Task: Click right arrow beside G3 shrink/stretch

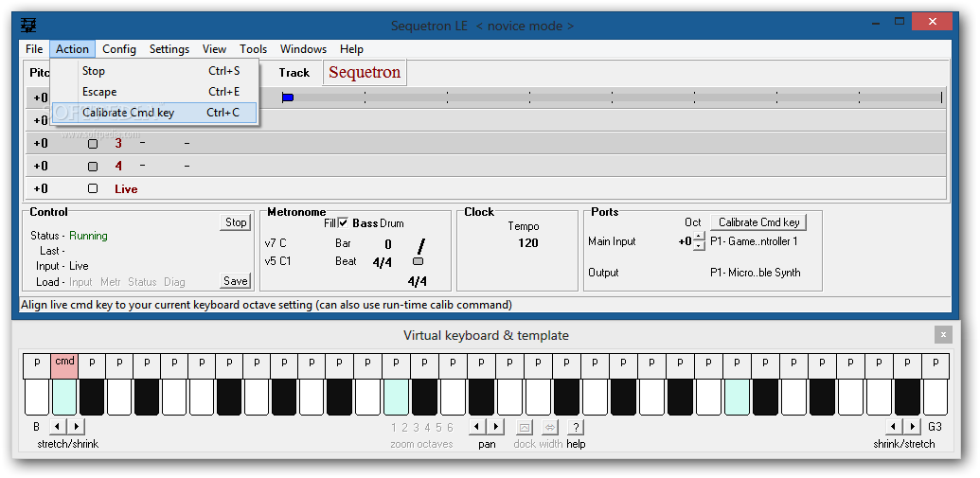Action: 913,427
